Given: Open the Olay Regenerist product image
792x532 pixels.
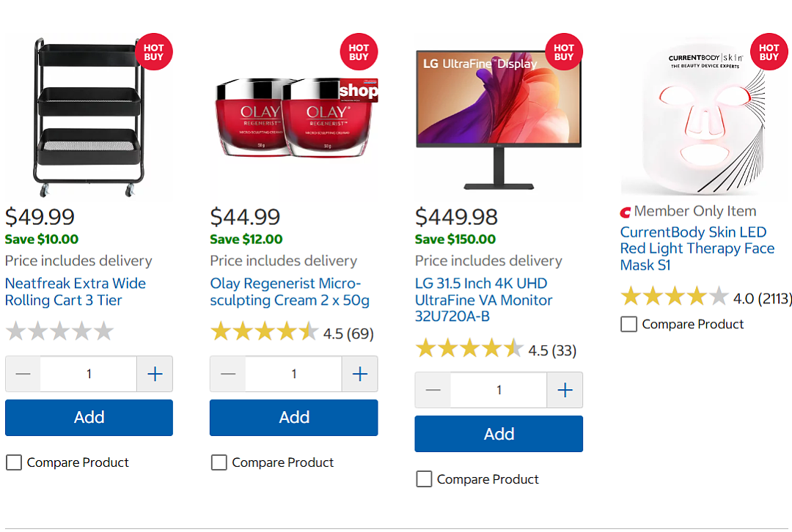Looking at the screenshot, I should 294,117.
